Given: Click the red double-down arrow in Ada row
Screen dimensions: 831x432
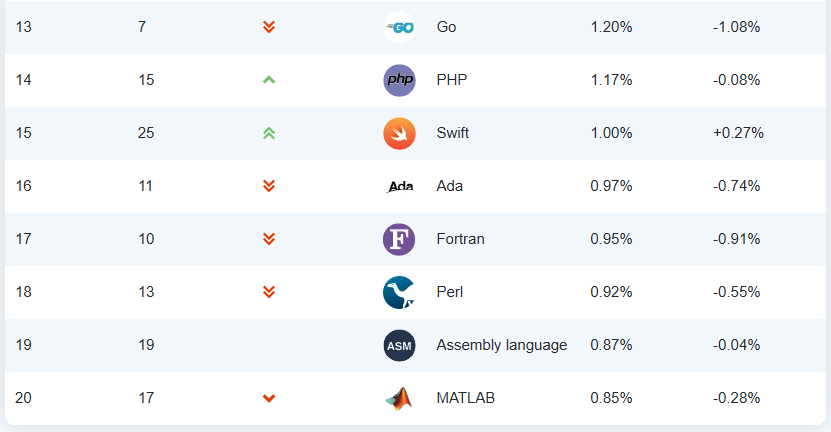Looking at the screenshot, I should pos(269,186).
